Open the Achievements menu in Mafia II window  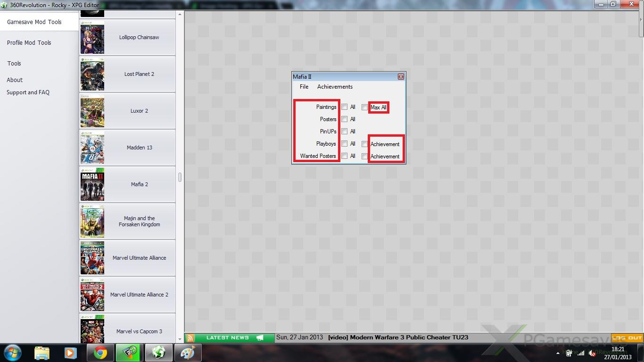pyautogui.click(x=335, y=87)
